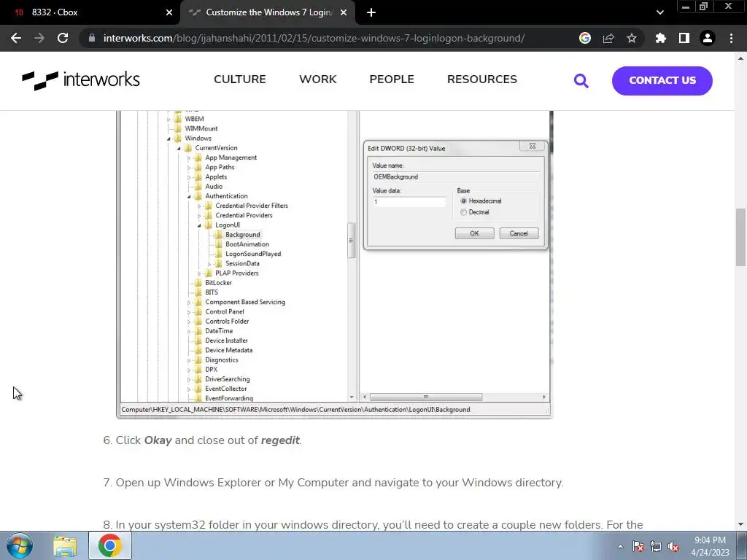Image resolution: width=747 pixels, height=560 pixels.
Task: Toggle the Chrome side panel icon
Action: [684, 38]
